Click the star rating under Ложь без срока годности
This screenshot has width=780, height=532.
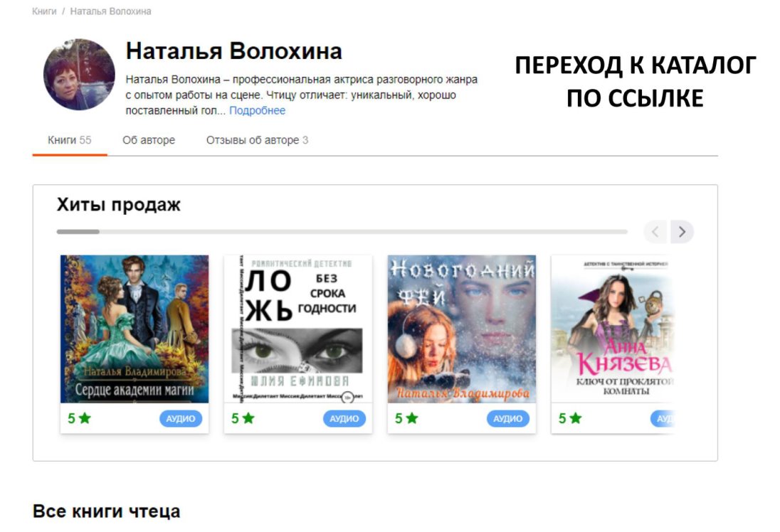click(243, 419)
